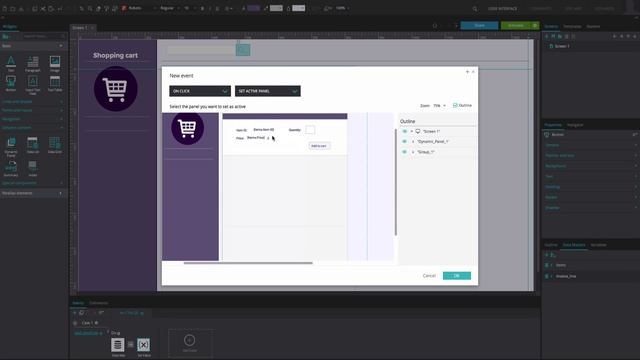Click vertical scrollbar beside the Outline list
This screenshot has height=360, width=640.
[396, 182]
